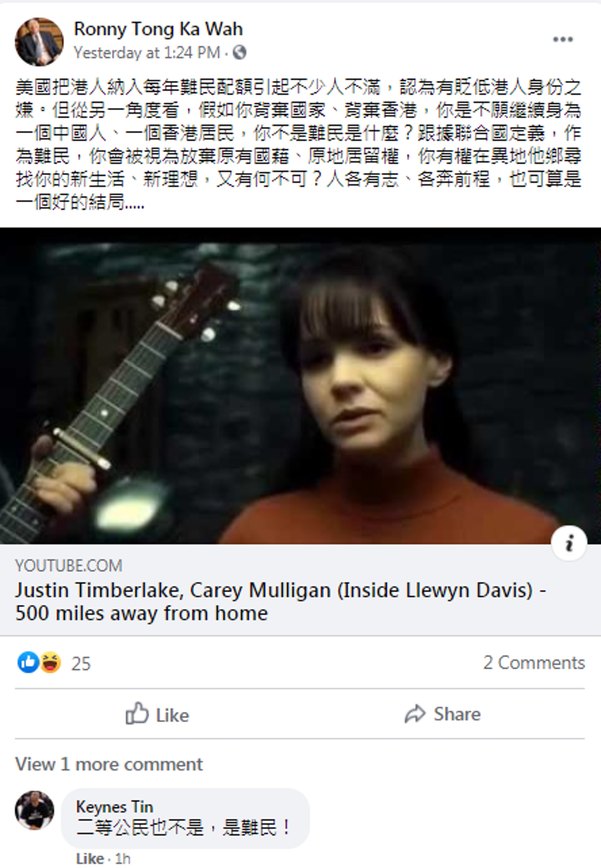Screen dimensions: 601x868
Task: Open the 'Yesterday at 1:24 PM' timestamp
Action: click(147, 52)
